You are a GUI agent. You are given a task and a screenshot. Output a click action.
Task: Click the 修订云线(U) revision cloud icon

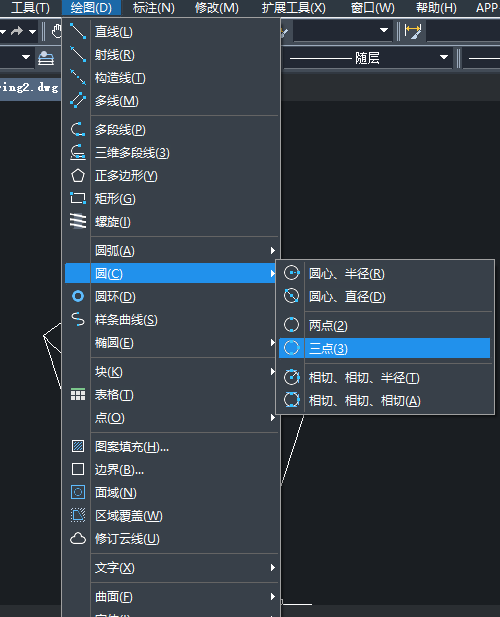point(78,538)
